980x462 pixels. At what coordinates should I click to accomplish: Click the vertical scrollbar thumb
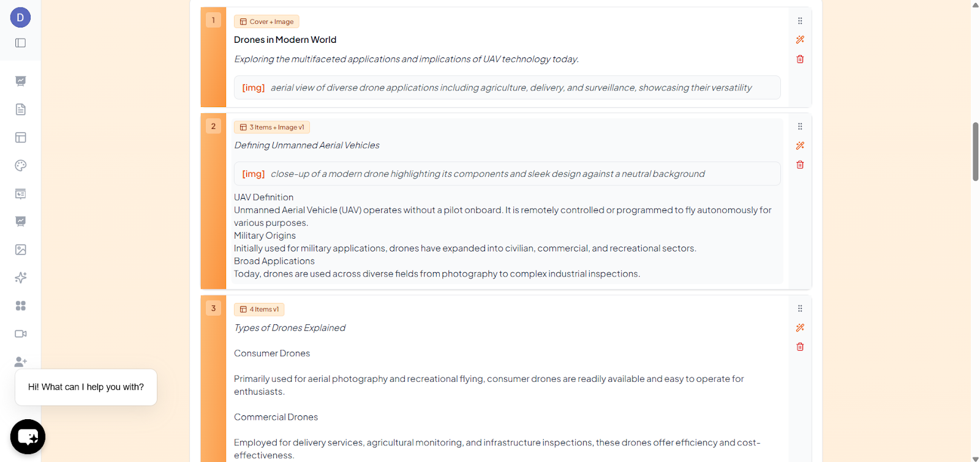[x=975, y=152]
